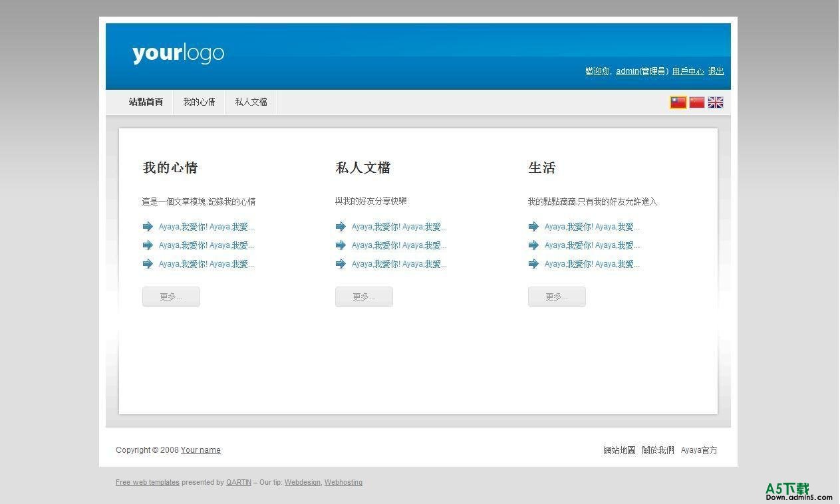Click first arrow icon under 我的心情 heading
840x504 pixels.
[148, 227]
